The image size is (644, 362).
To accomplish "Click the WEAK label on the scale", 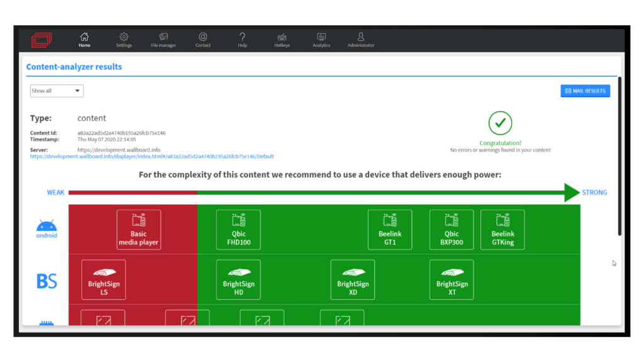I will point(55,192).
